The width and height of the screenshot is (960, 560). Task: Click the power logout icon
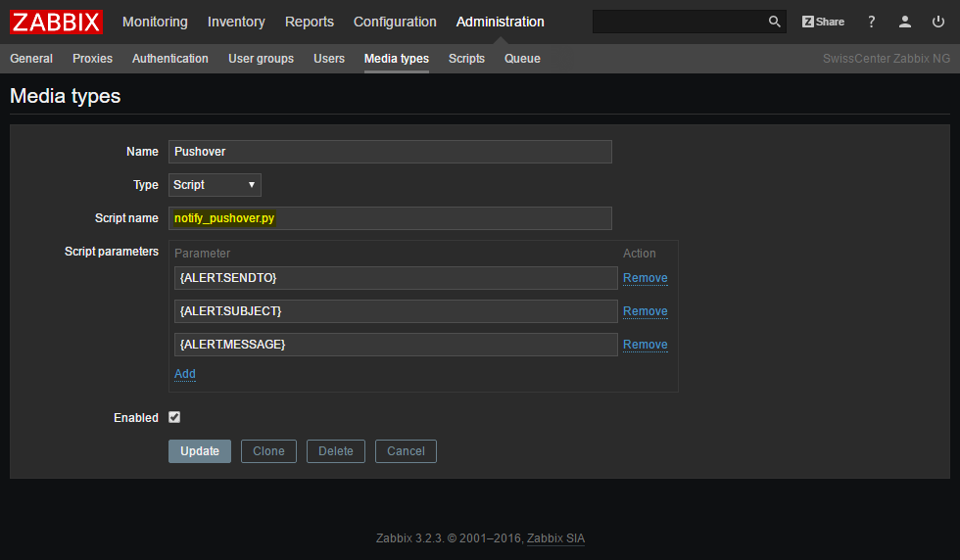point(938,23)
